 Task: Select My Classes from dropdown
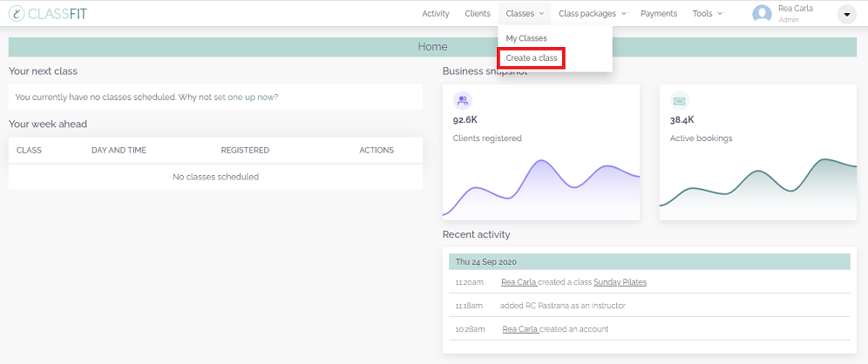(x=526, y=38)
